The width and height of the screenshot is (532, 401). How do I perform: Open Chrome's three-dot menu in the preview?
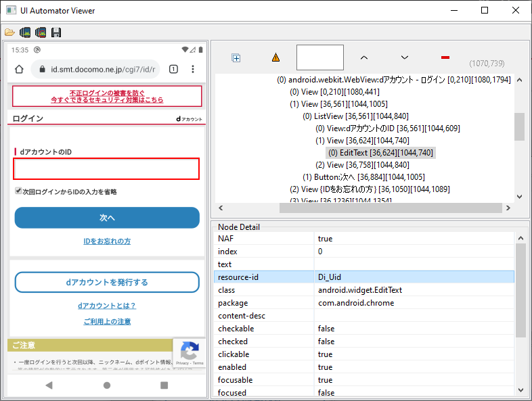tap(193, 69)
